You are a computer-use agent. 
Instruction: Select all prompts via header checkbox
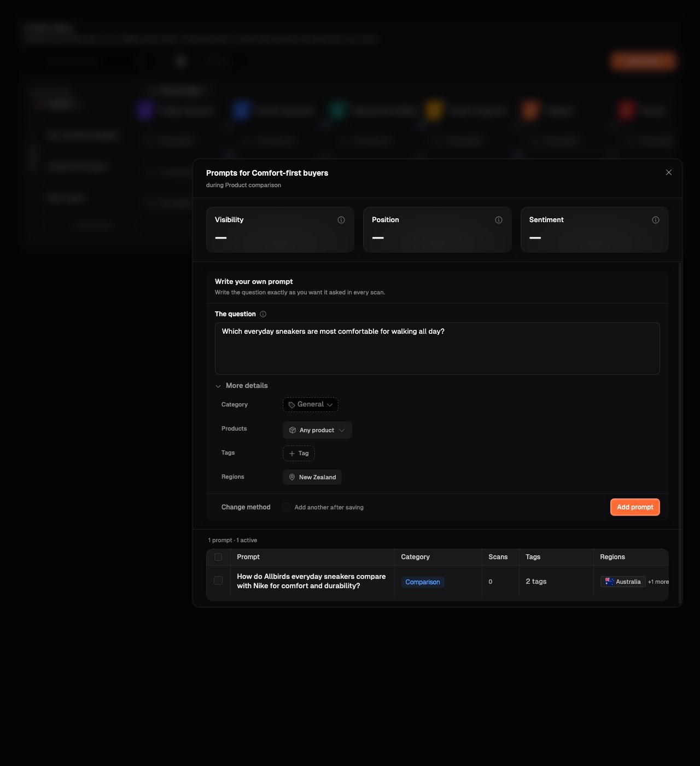click(218, 557)
